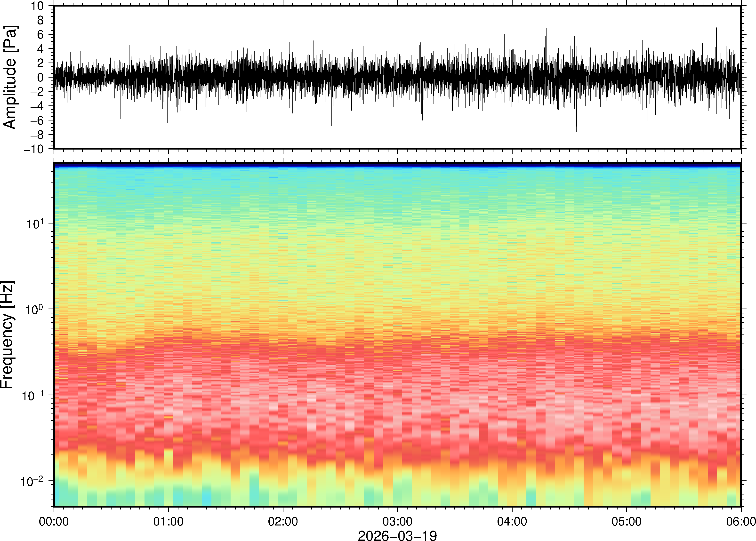This screenshot has width=756, height=541.
Task: Click the 01:00 time tick label
Action: click(168, 521)
